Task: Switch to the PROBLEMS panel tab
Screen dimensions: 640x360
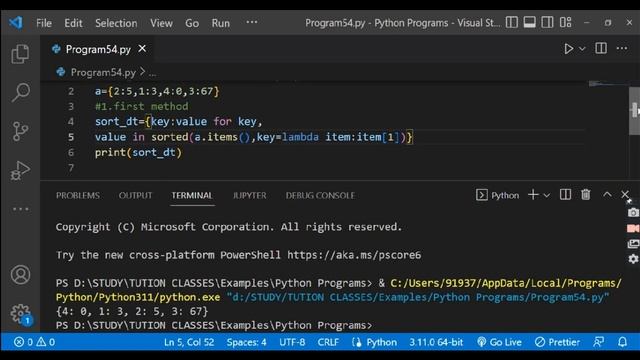Action: pyautogui.click(x=78, y=196)
